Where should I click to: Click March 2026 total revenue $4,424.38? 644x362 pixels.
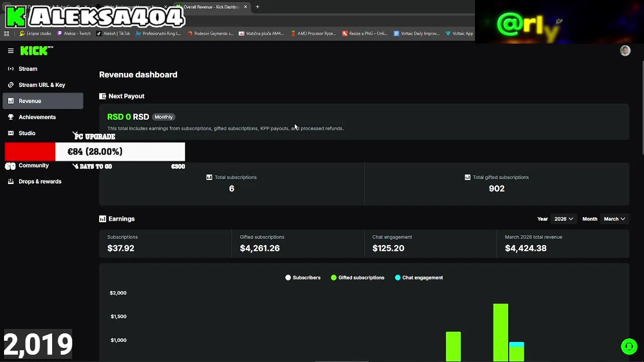pyautogui.click(x=526, y=248)
